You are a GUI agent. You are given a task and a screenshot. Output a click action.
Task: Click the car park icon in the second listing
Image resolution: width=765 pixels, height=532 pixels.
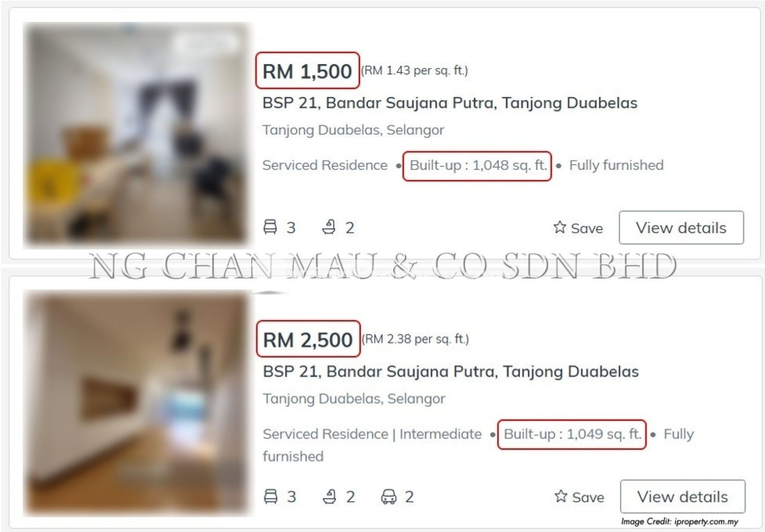point(388,497)
